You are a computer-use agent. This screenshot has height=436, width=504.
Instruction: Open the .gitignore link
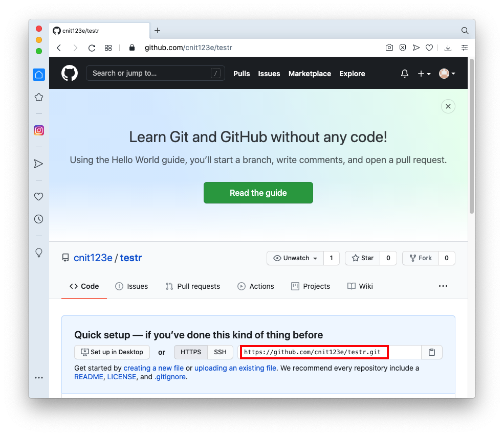tap(170, 377)
